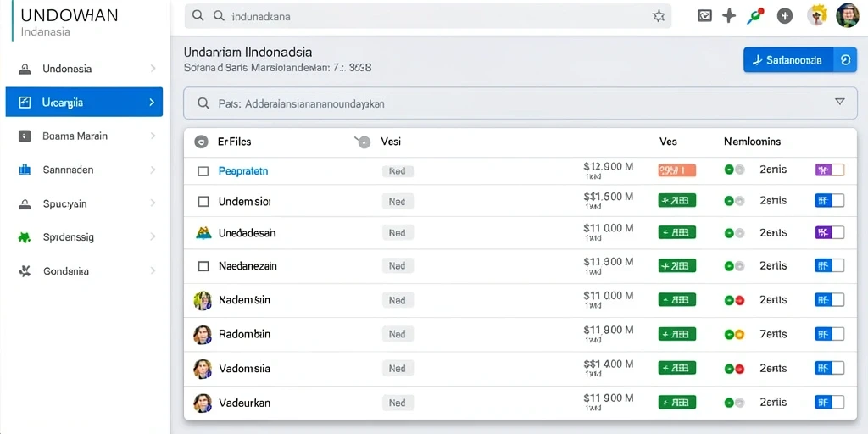Toggle the purple switch in Peopratetn row
868x434 pixels.
point(829,170)
